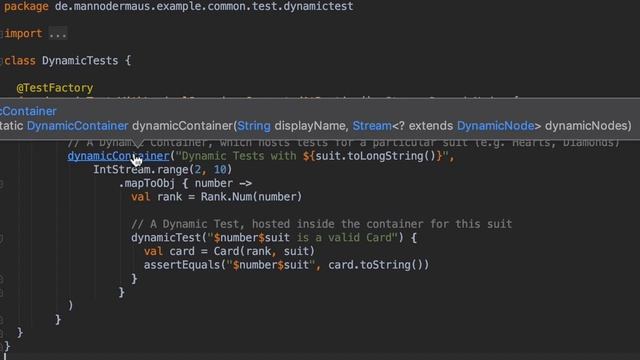
Task: Click the package keyword
Action: pyautogui.click(x=26, y=7)
